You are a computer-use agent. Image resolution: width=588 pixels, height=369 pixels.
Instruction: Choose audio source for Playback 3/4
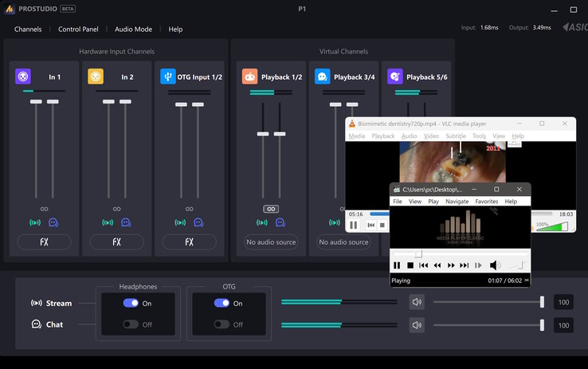(x=343, y=241)
